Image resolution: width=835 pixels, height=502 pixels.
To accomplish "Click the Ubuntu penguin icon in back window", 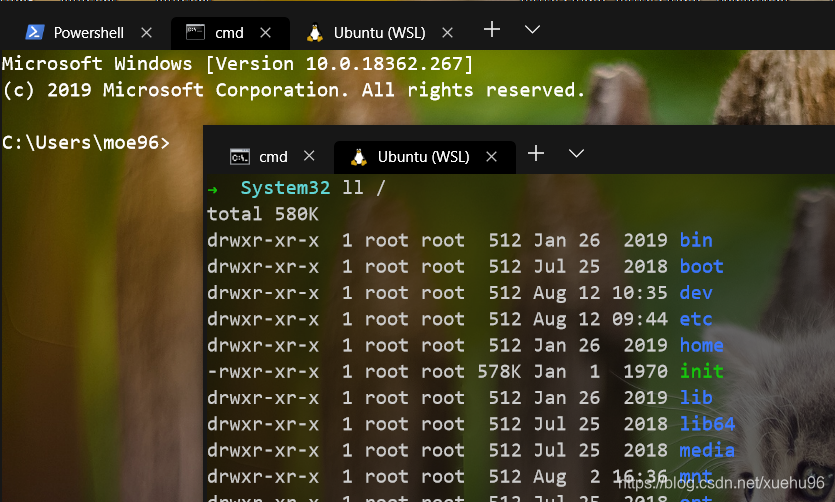I will tap(315, 32).
